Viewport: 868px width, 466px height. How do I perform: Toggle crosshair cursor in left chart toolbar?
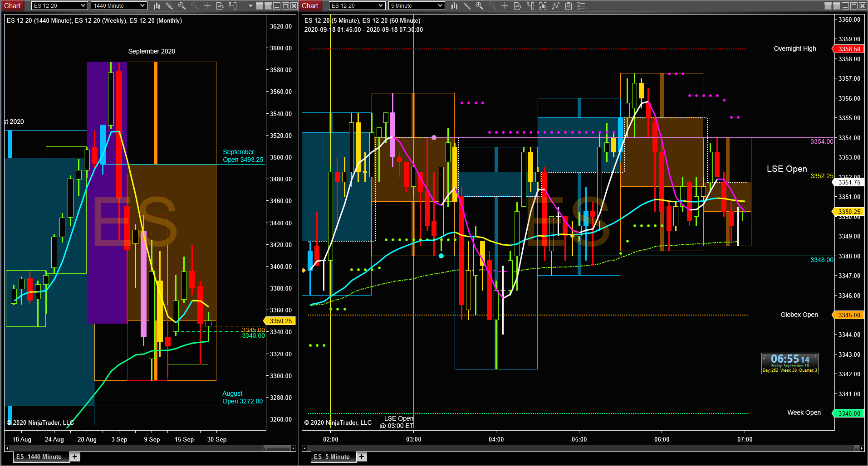click(x=207, y=6)
